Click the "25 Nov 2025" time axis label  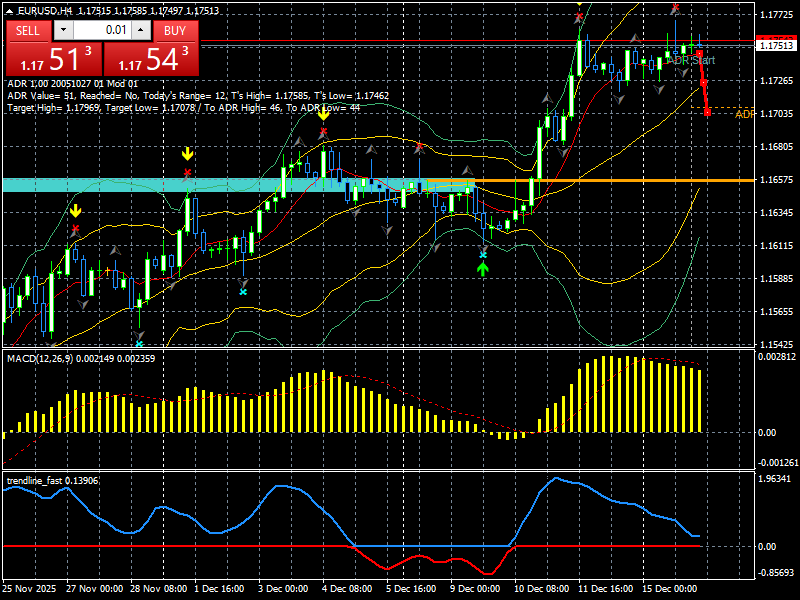[30, 588]
